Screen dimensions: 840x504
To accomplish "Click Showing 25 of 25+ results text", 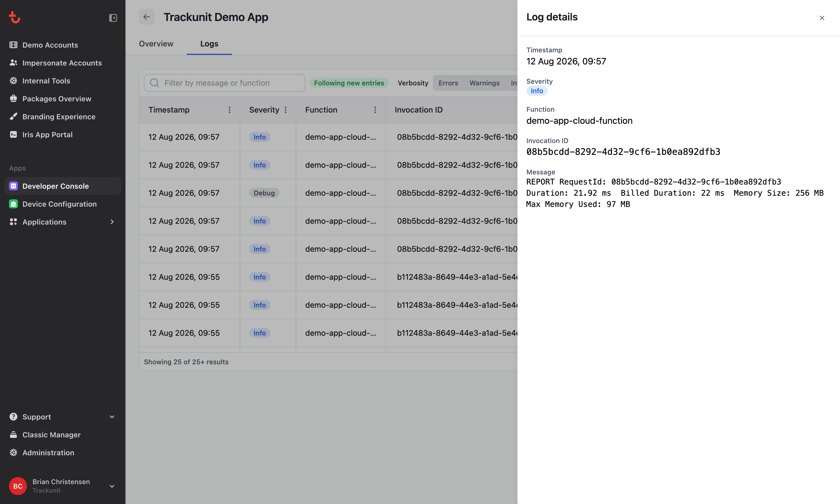I will tap(186, 362).
